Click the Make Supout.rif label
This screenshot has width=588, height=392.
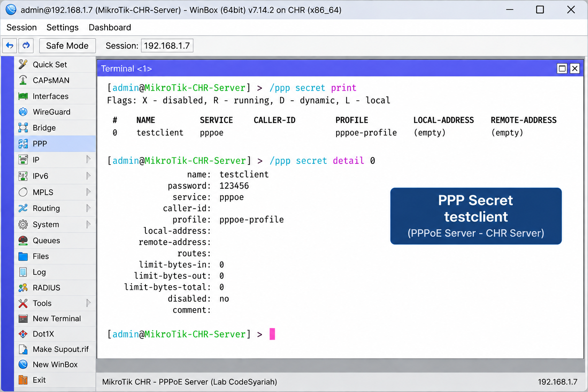click(61, 350)
